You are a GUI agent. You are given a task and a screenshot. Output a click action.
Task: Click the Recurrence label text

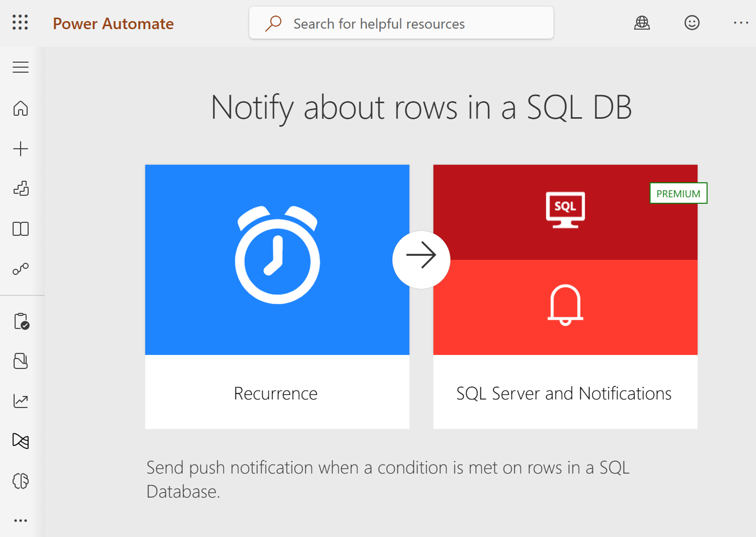[276, 393]
